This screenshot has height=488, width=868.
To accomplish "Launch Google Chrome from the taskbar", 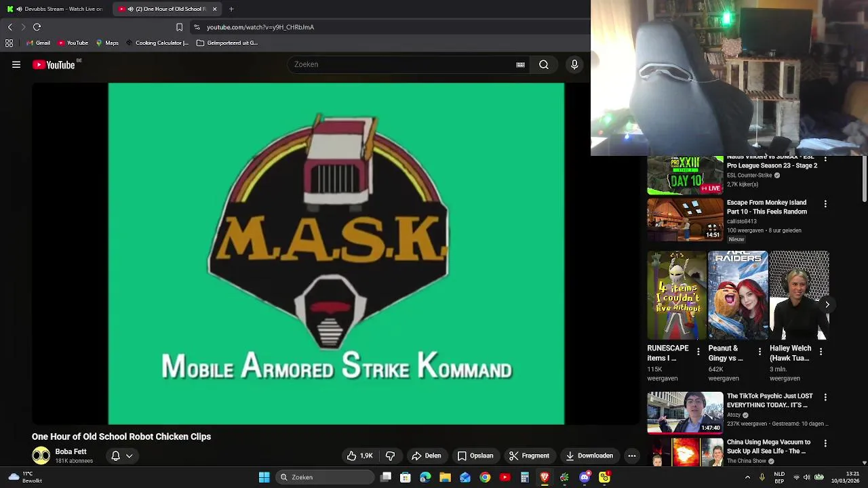I will [485, 477].
